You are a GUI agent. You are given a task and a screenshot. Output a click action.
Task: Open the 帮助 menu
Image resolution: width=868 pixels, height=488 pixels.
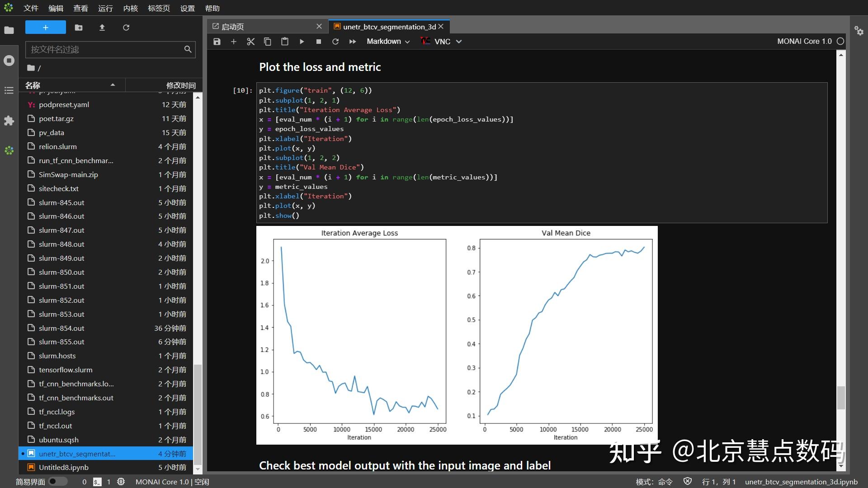212,8
